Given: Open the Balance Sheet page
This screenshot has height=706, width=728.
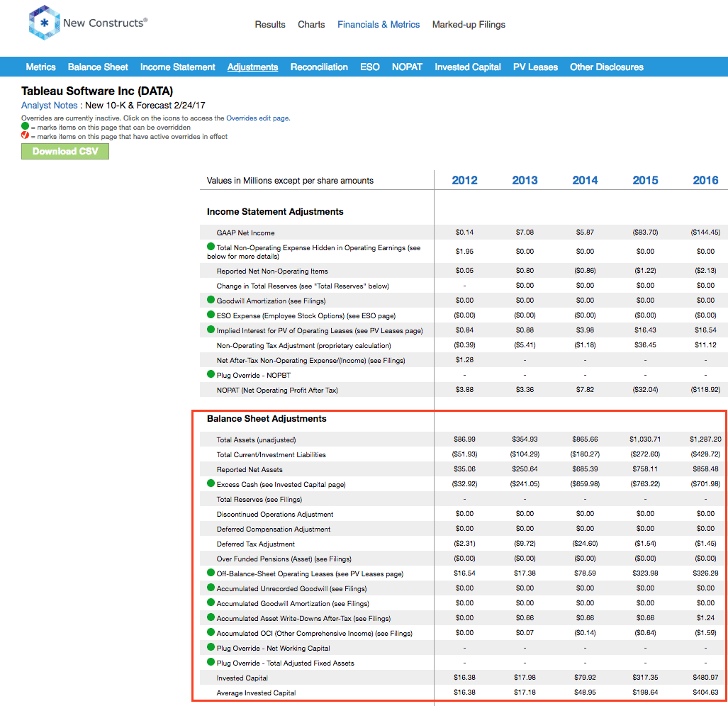Looking at the screenshot, I should (x=98, y=67).
